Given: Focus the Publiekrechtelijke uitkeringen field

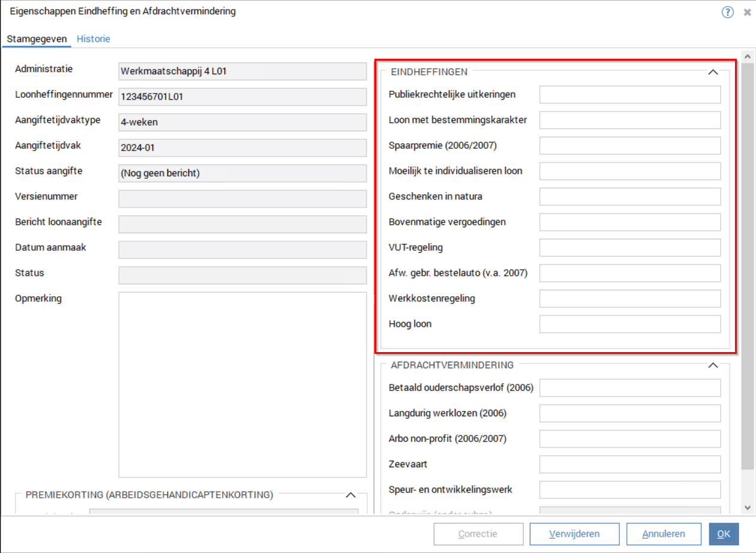Looking at the screenshot, I should [629, 95].
